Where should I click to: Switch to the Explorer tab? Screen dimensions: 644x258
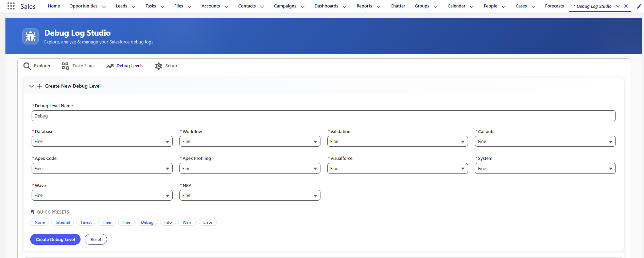tap(37, 66)
